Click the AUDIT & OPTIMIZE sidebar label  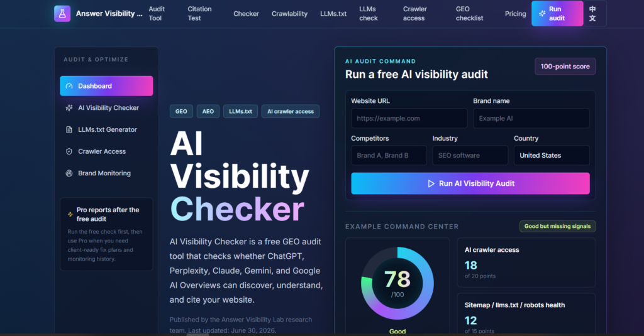96,60
